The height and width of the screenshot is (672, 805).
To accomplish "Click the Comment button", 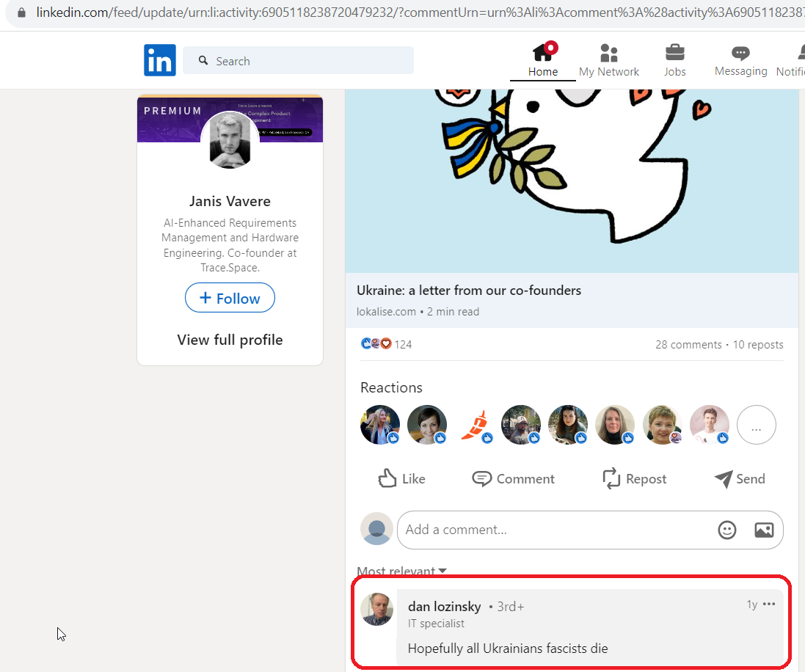I will point(513,478).
